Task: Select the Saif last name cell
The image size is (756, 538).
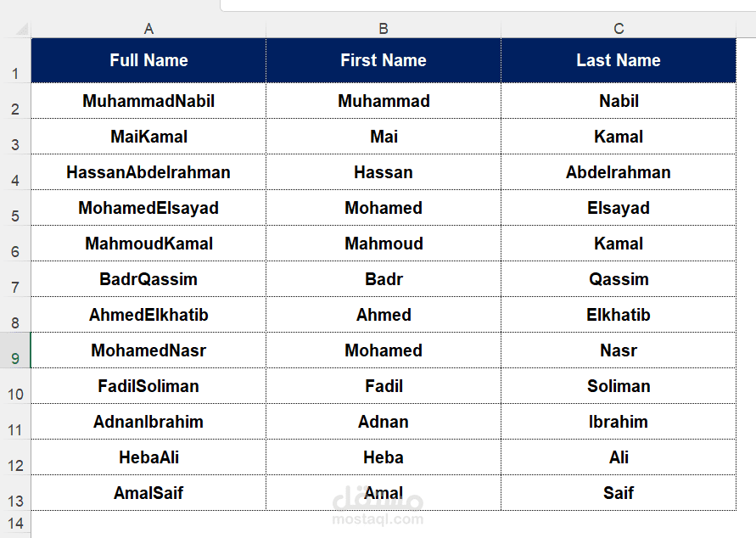Action: coord(619,493)
